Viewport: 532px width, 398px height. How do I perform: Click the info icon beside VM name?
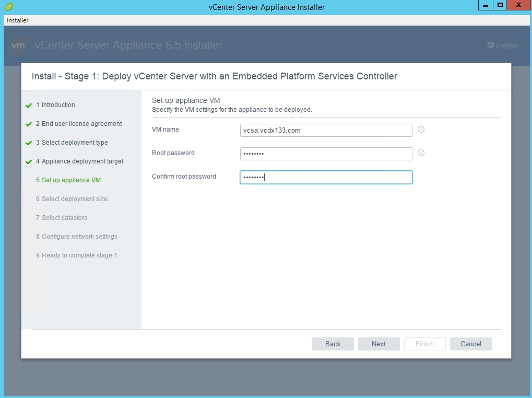tap(421, 130)
